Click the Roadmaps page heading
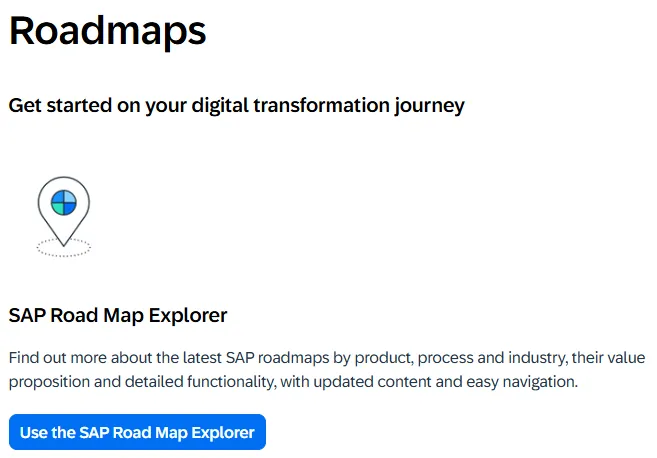Viewport: 657px width, 458px height. pyautogui.click(x=108, y=31)
